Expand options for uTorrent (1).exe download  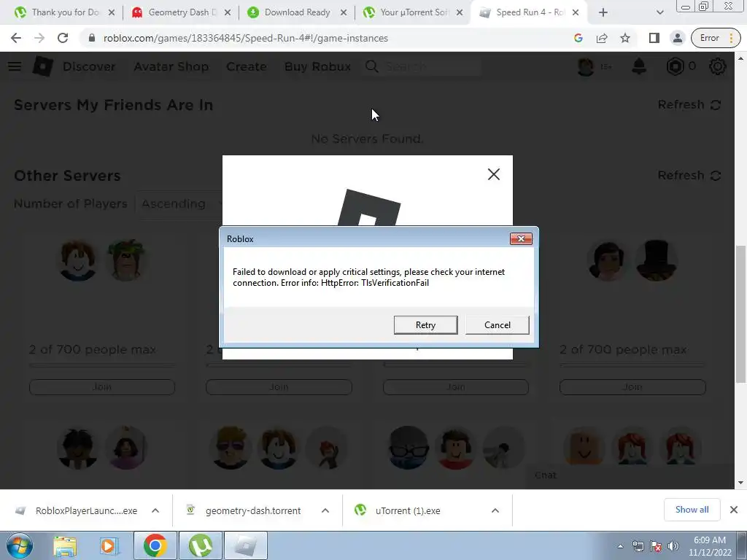(x=495, y=510)
